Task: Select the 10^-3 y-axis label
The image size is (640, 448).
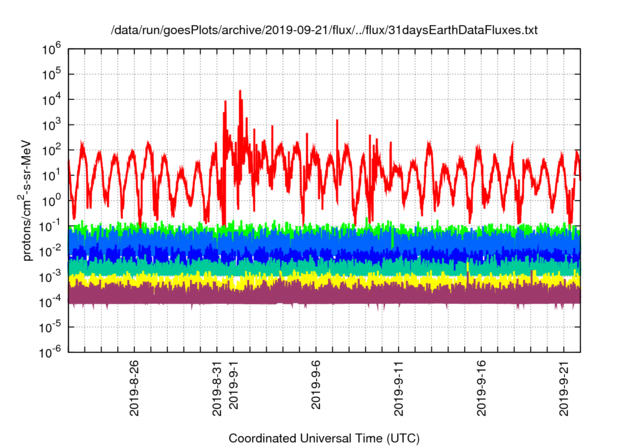Action: tap(50, 277)
